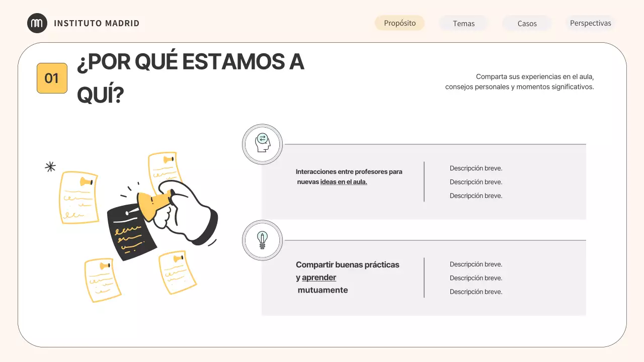Click the yellow 01 number badge

[52, 78]
